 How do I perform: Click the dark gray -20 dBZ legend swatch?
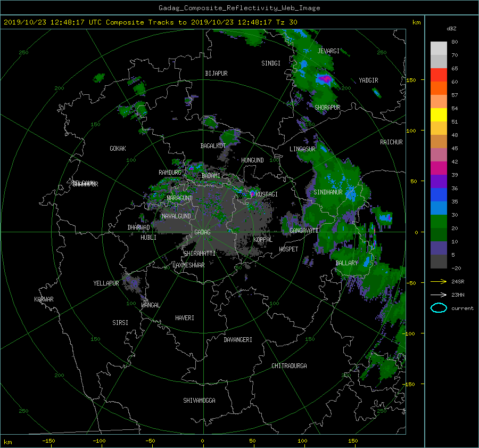(x=439, y=262)
